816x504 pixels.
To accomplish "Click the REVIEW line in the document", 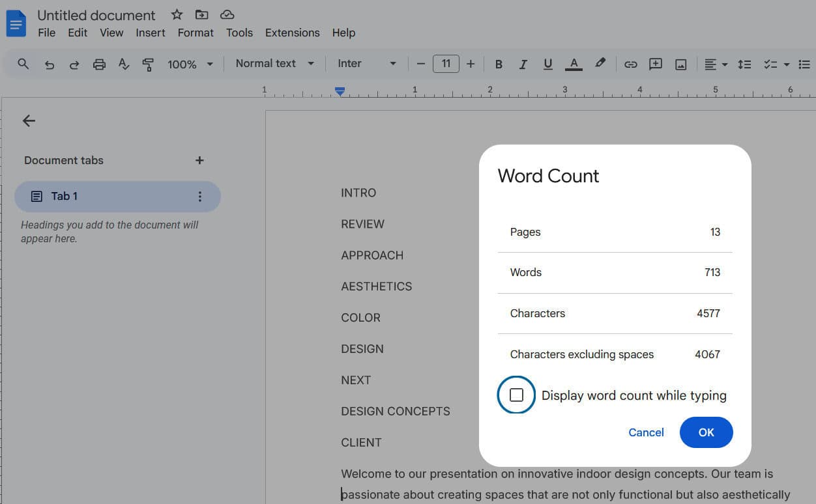I will (x=362, y=224).
